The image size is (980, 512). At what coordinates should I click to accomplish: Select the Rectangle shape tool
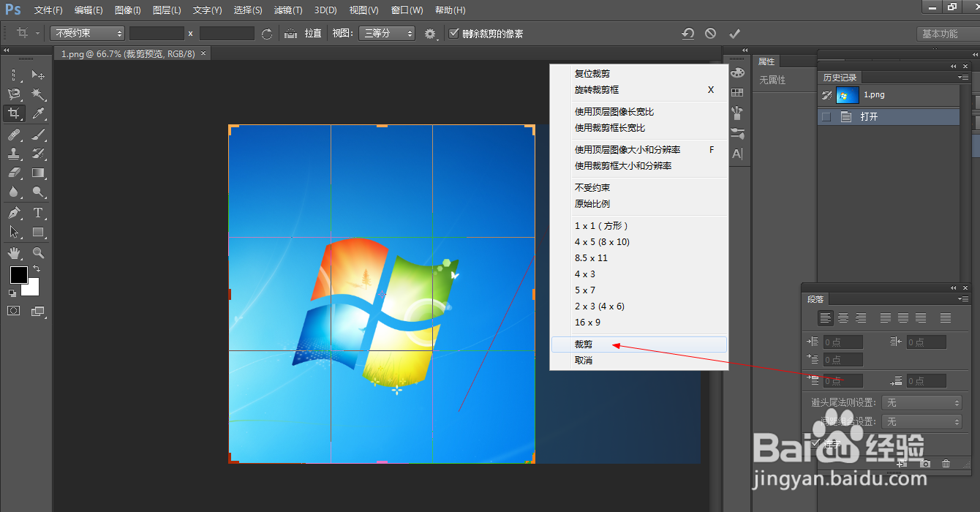[x=38, y=232]
